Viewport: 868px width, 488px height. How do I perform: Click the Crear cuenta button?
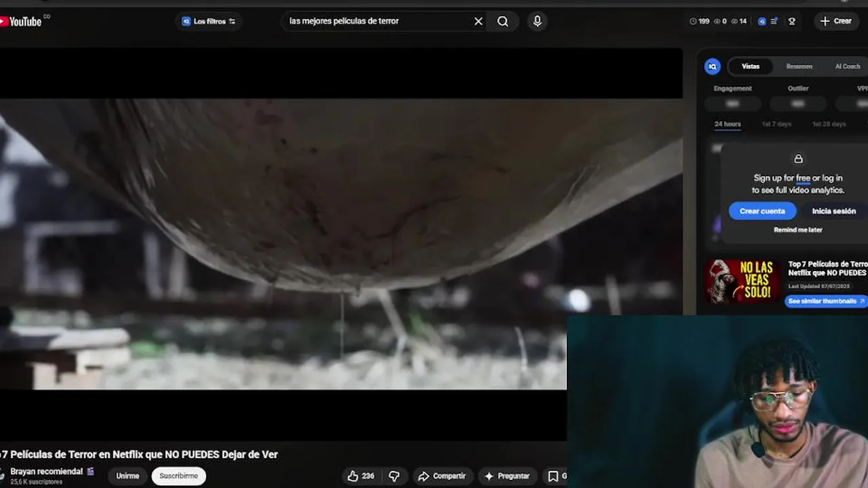click(762, 211)
